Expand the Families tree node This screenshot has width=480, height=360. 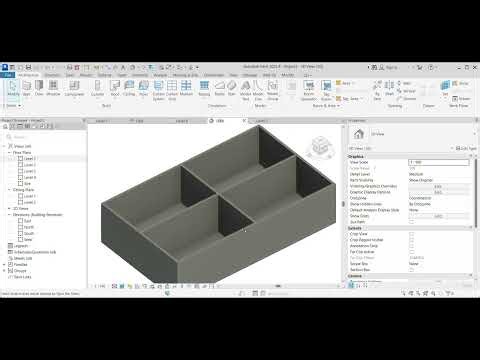pyautogui.click(x=5, y=264)
